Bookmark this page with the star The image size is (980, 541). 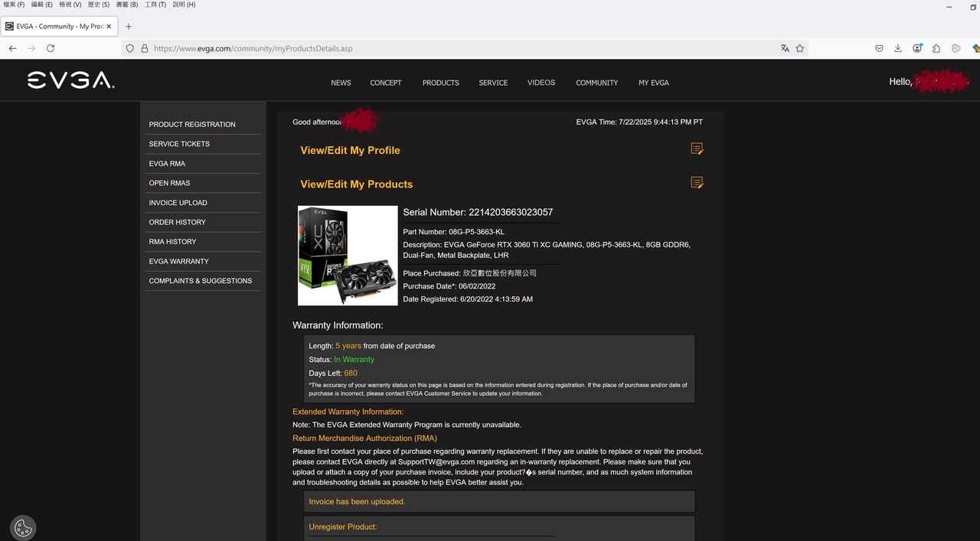click(x=800, y=48)
